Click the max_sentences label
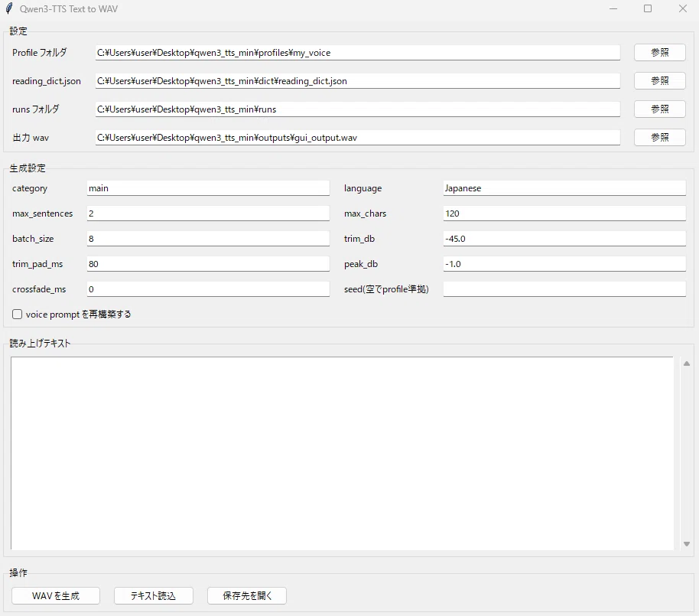Screen dimensions: 699x616 click(42, 213)
